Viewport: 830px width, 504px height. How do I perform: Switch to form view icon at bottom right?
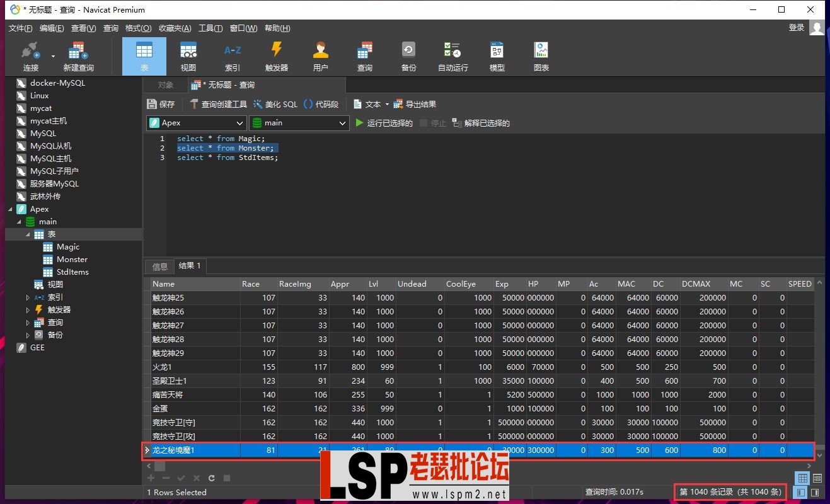tap(817, 478)
